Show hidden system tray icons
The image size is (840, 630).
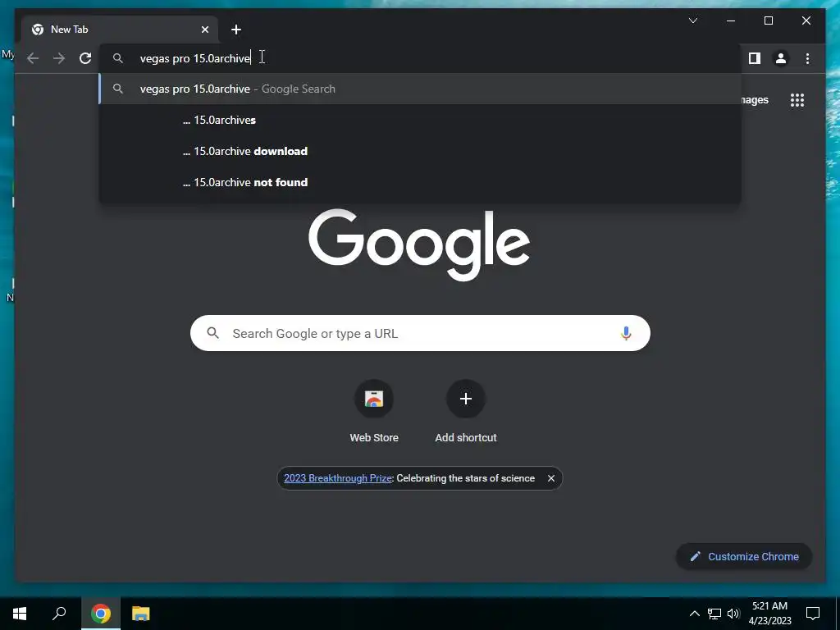click(x=694, y=614)
